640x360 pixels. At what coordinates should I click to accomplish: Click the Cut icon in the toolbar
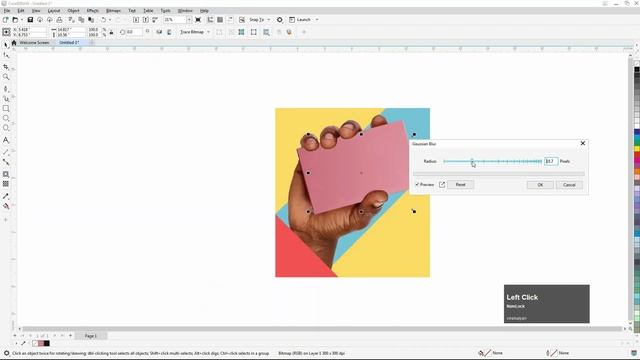71,20
